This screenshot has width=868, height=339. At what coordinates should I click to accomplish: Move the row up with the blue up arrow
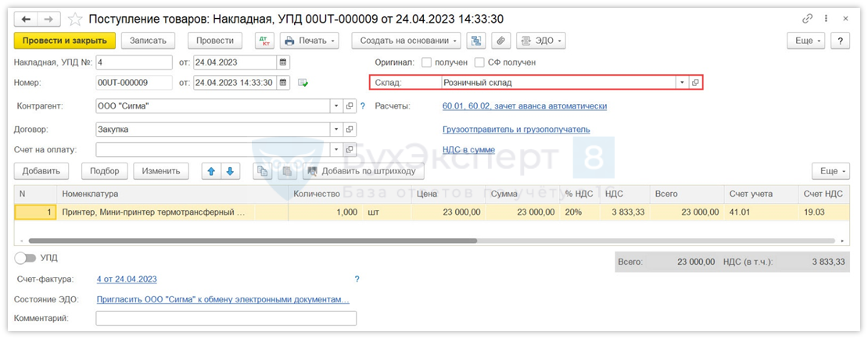coord(210,171)
